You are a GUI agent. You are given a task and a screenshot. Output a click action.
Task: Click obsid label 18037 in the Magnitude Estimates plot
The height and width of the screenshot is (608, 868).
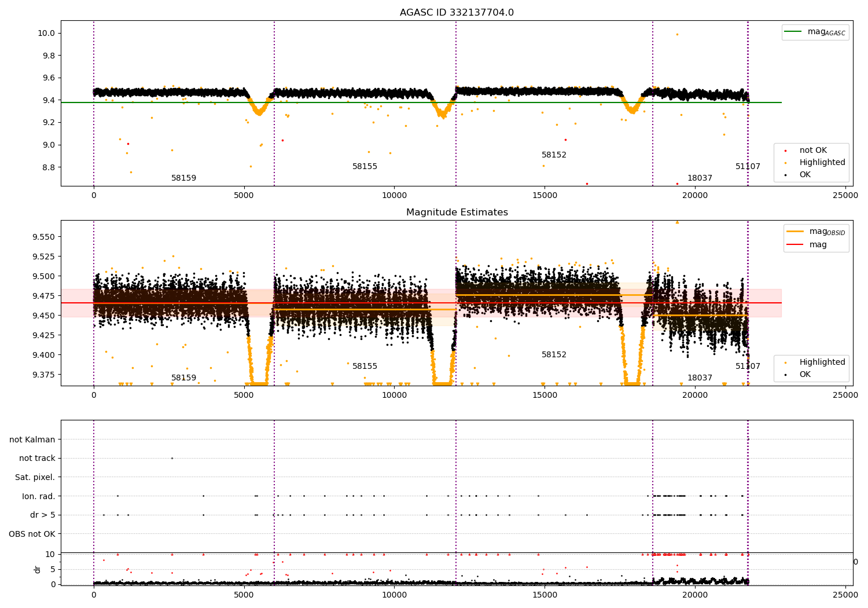(x=700, y=378)
